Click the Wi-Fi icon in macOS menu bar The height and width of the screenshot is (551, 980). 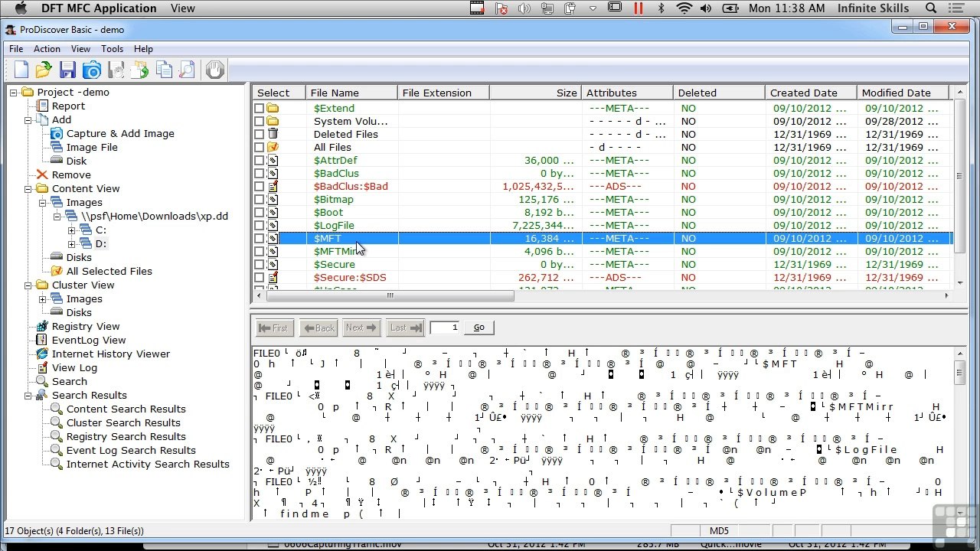(684, 8)
